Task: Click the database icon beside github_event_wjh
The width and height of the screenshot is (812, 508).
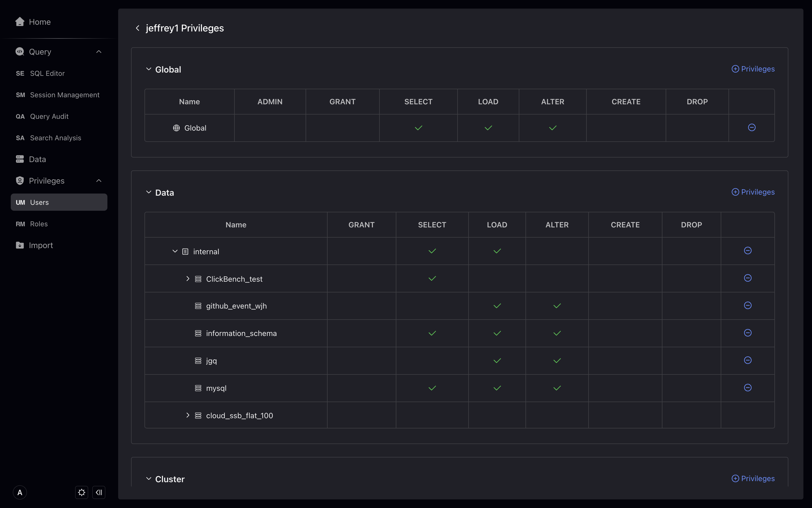Action: point(198,306)
